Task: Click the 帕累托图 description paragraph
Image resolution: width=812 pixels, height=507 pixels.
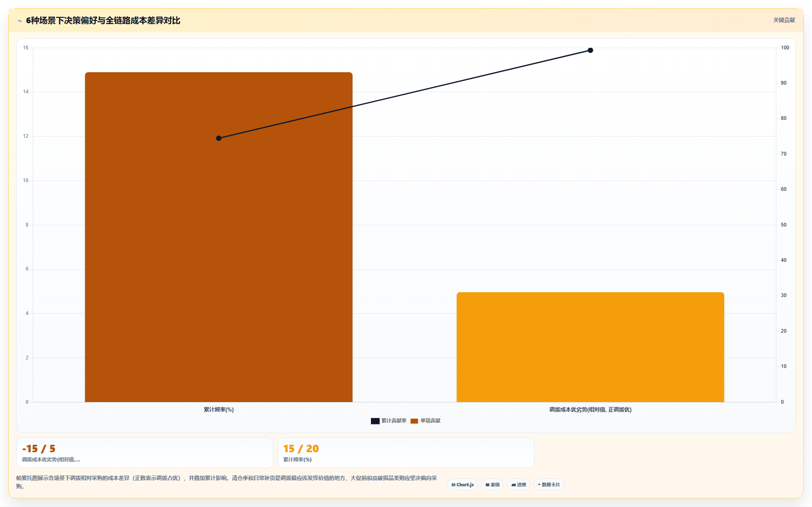Action: click(227, 482)
